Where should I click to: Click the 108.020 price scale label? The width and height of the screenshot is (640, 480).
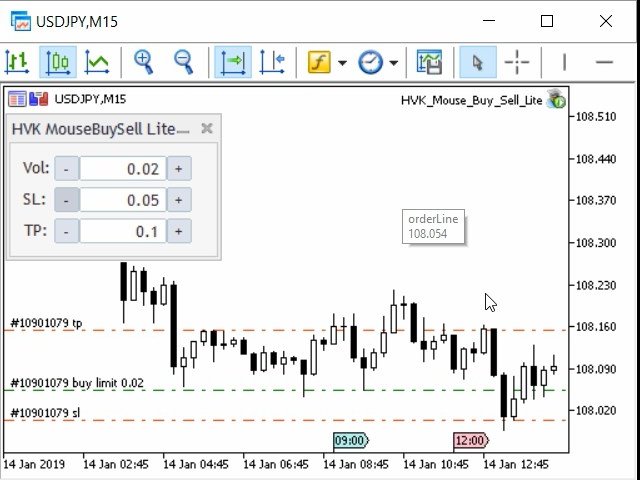tap(596, 411)
